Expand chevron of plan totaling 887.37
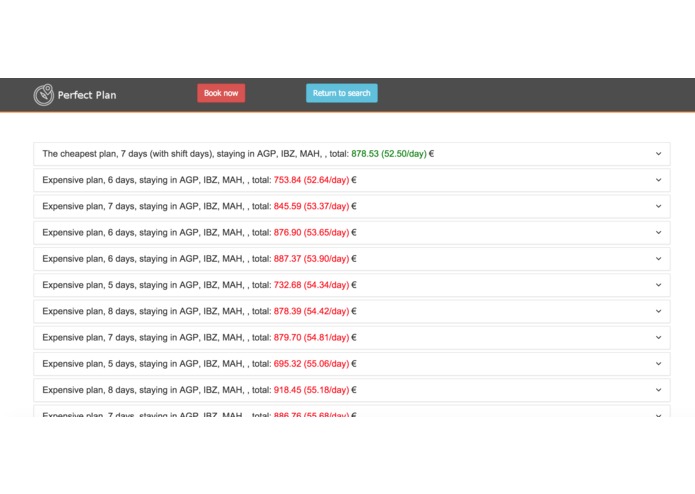 (x=658, y=259)
